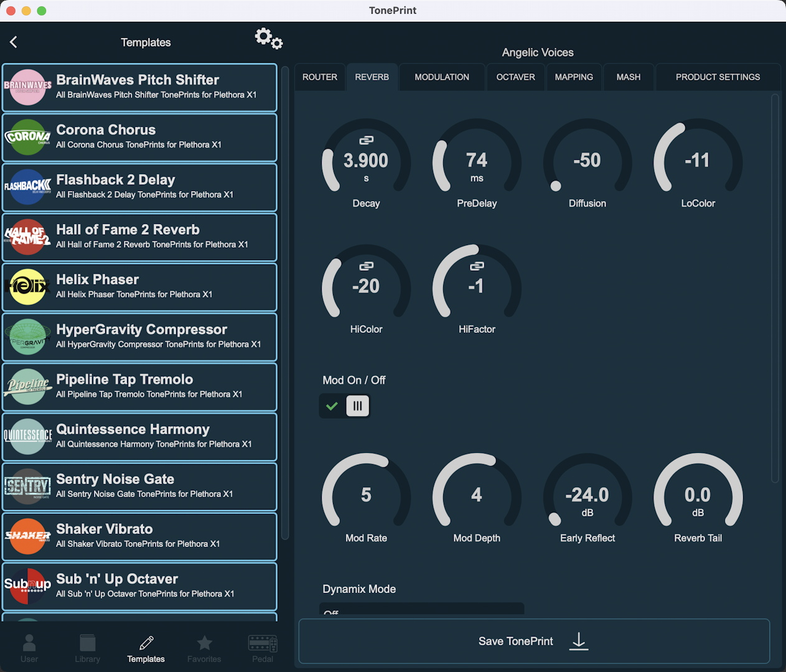Select the BrainWaves Pitch Shifter logo
This screenshot has width=786, height=672.
point(28,87)
